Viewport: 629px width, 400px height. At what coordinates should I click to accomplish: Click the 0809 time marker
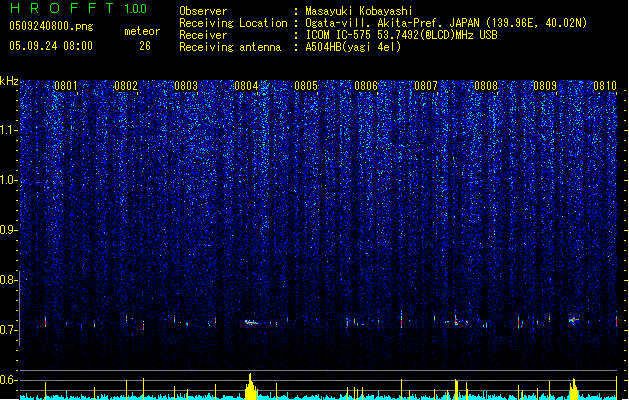point(545,86)
